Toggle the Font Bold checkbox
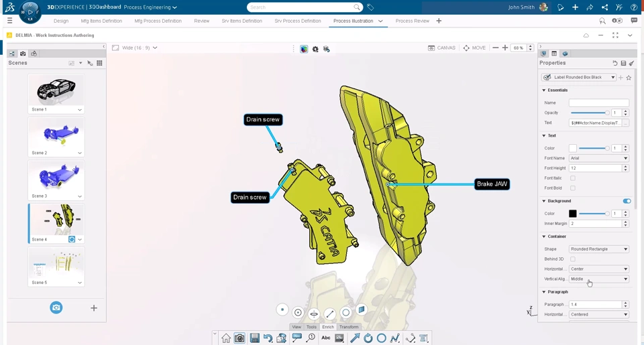644x345 pixels. point(572,188)
